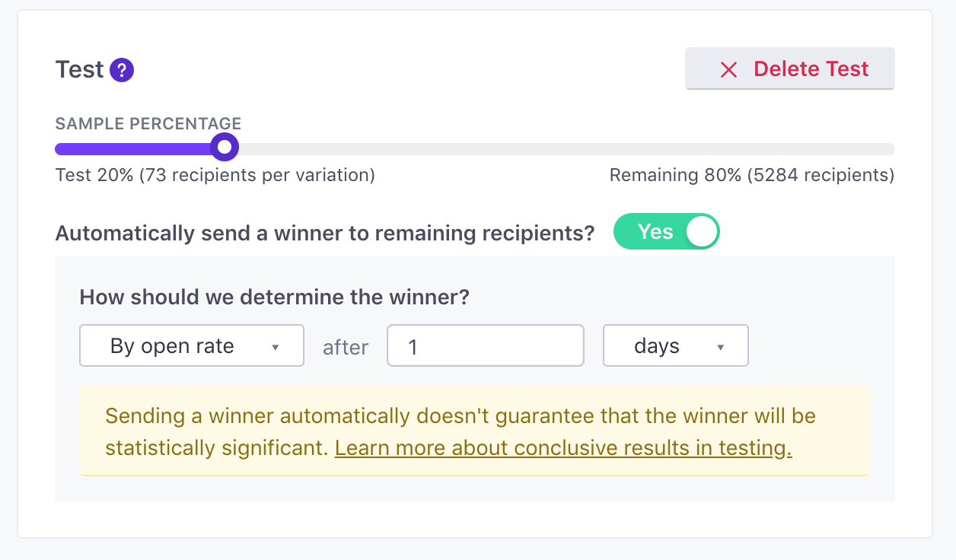
Task: Click the red X icon in Delete Test
Action: pos(728,70)
